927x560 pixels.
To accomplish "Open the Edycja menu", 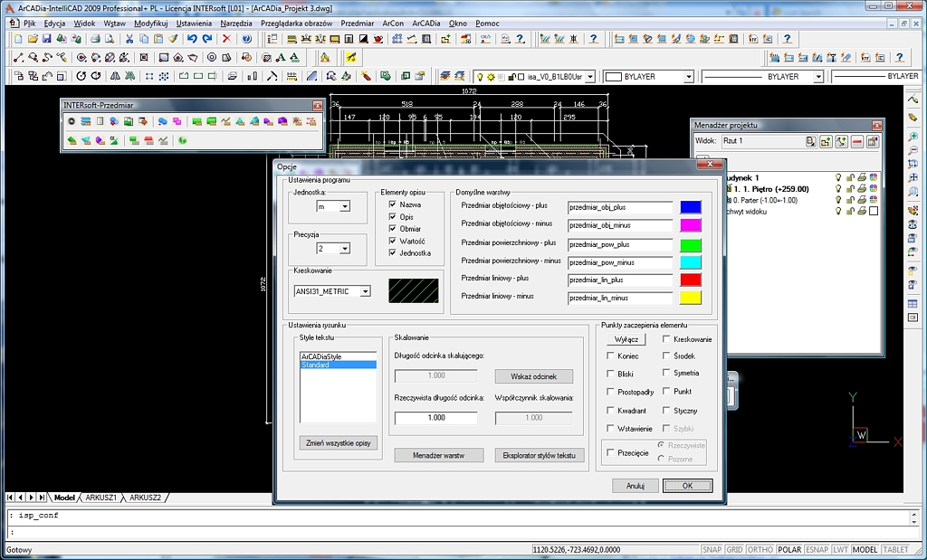I will point(54,24).
